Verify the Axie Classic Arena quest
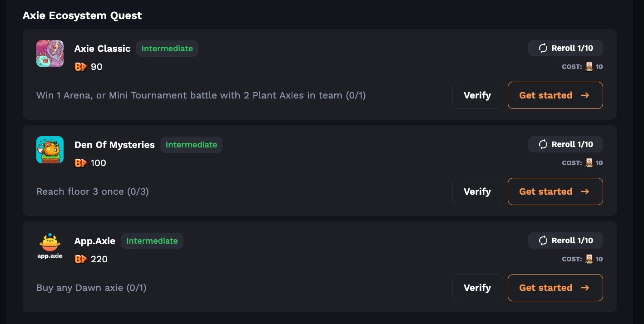644x324 pixels. pos(477,95)
